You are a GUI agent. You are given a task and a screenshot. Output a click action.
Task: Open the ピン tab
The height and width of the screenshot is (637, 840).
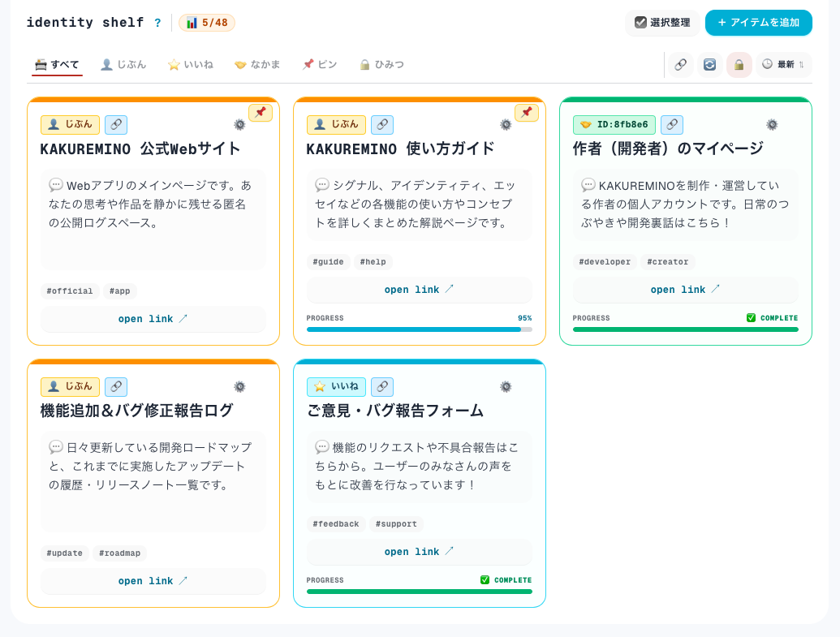pyautogui.click(x=320, y=65)
